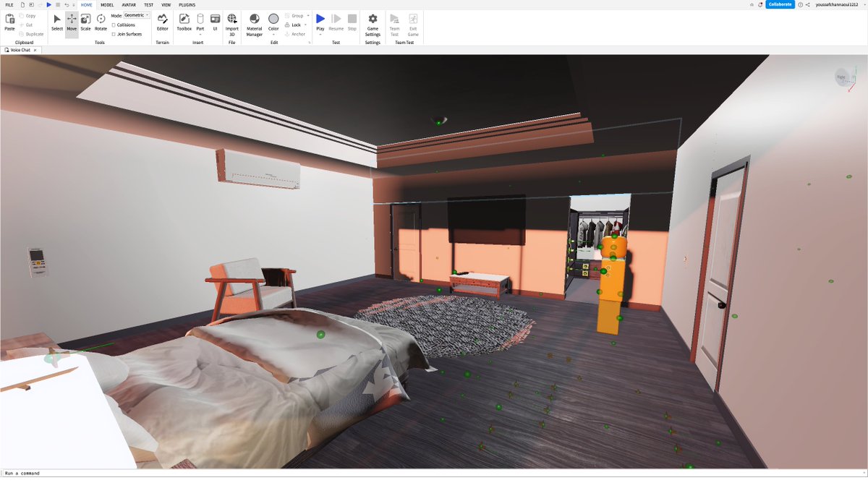Click the quick-access Play arrow

49,4
